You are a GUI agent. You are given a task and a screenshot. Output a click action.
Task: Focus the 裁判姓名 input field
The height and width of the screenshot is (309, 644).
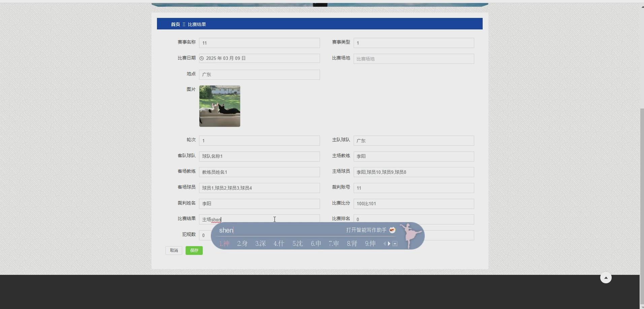[x=259, y=203]
